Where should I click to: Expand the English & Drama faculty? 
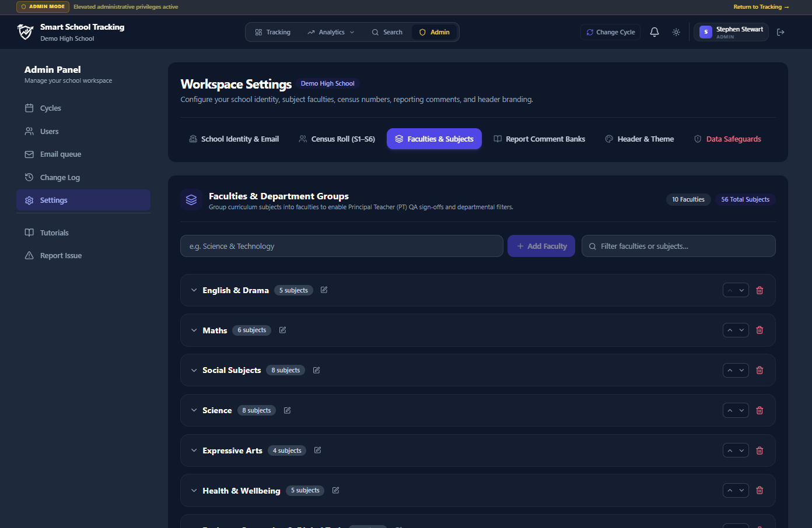click(194, 290)
